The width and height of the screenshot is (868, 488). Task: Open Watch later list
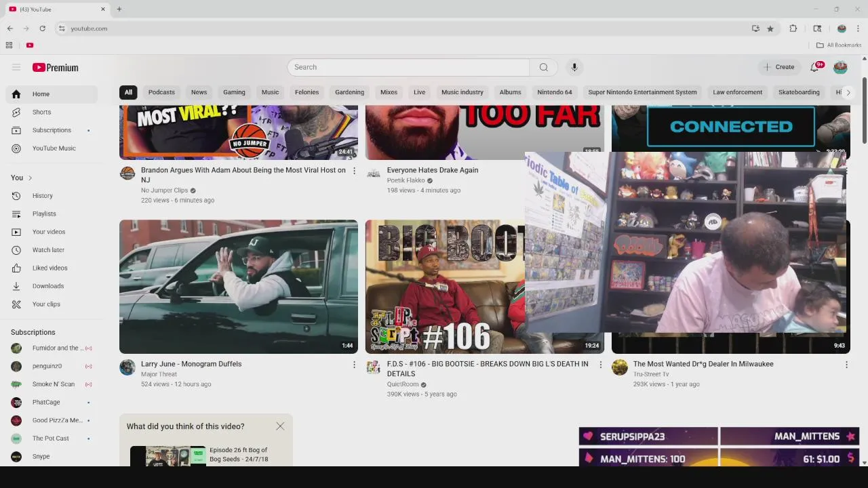pyautogui.click(x=52, y=250)
